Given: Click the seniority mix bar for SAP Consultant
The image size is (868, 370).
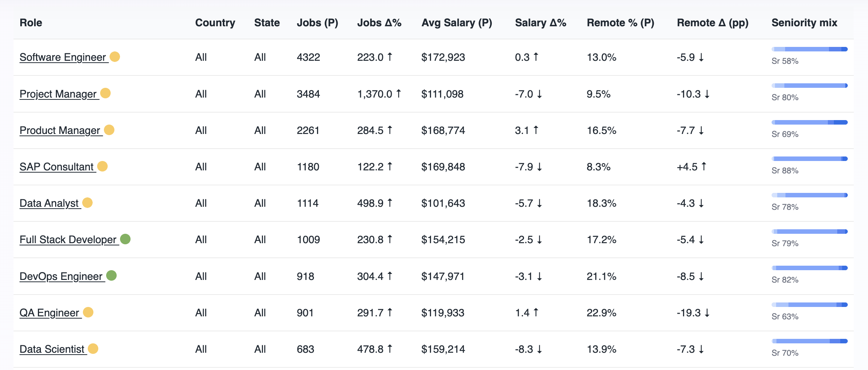Looking at the screenshot, I should pyautogui.click(x=809, y=158).
